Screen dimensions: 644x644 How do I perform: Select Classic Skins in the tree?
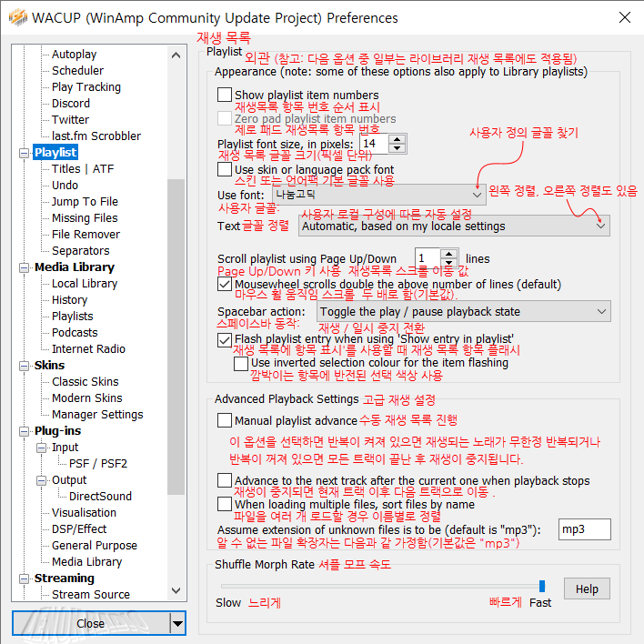coord(85,382)
